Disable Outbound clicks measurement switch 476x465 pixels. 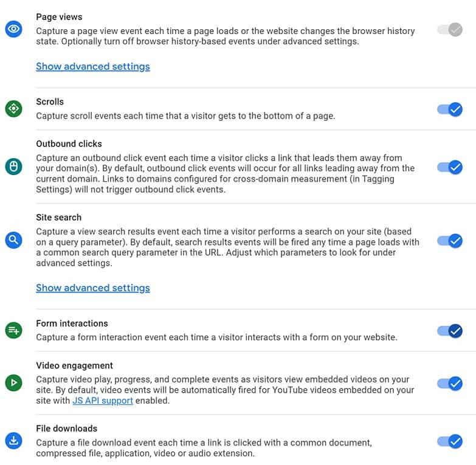click(x=450, y=167)
